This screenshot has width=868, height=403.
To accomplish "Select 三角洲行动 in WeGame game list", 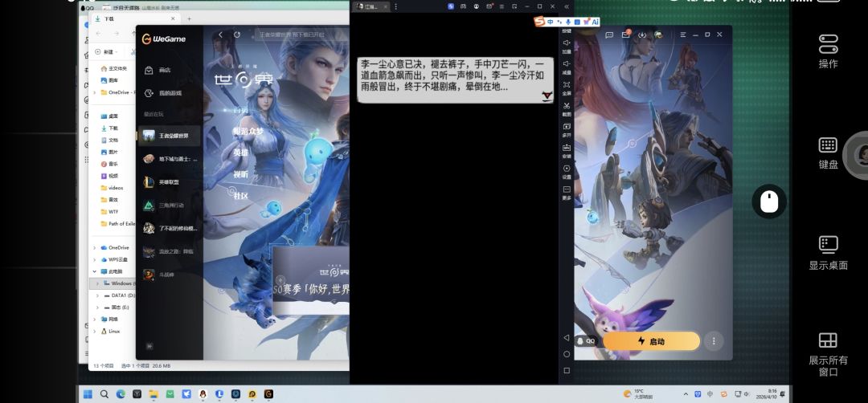I will (169, 205).
